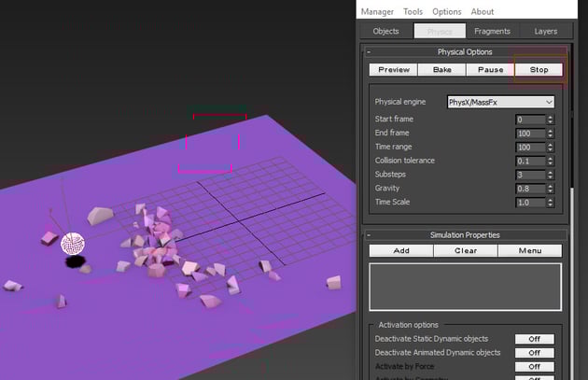588x380 pixels.
Task: Click the Collision tolerance spinner arrows
Action: tap(550, 162)
